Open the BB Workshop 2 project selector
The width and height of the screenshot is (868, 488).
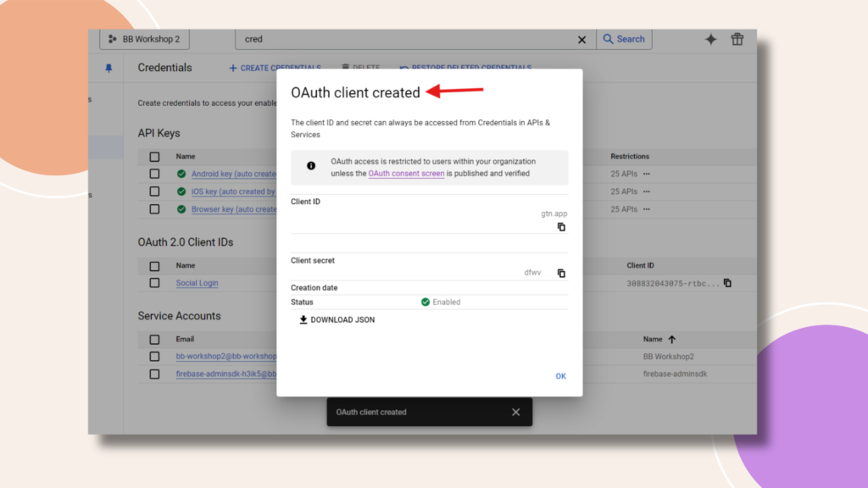tap(144, 39)
